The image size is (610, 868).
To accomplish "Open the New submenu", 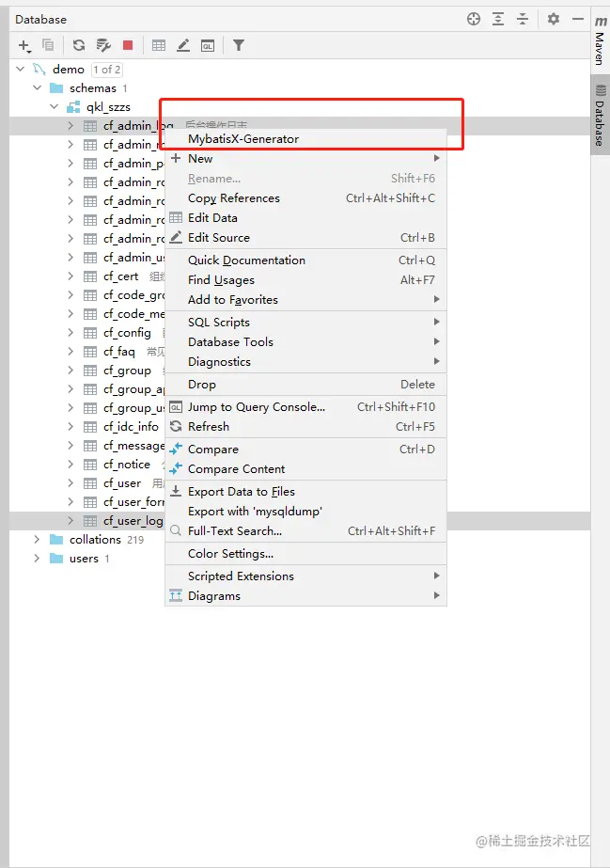I will pyautogui.click(x=305, y=159).
